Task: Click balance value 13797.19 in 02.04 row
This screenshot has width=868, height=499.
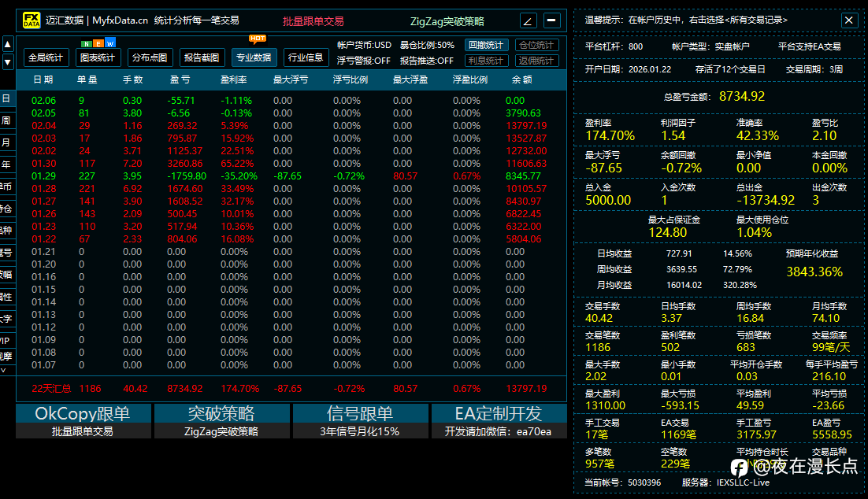Action: tap(526, 126)
